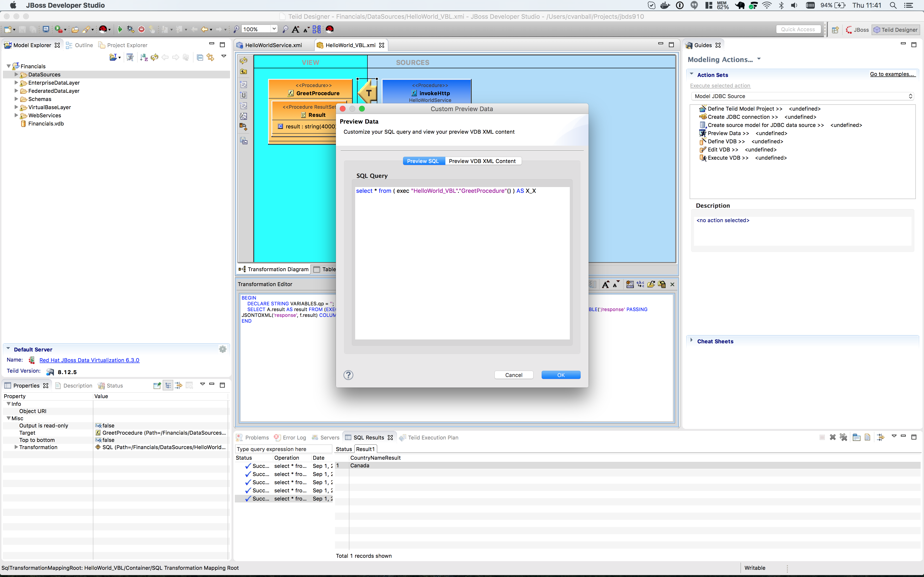This screenshot has height=577, width=924.
Task: Expand the Cheat Sheets section
Action: (692, 341)
